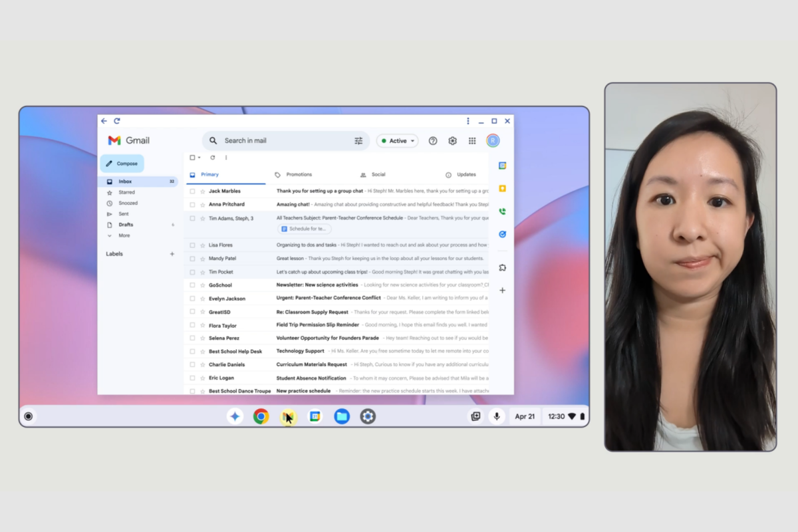
Task: Star the Lisa Flores email
Action: pyautogui.click(x=203, y=245)
